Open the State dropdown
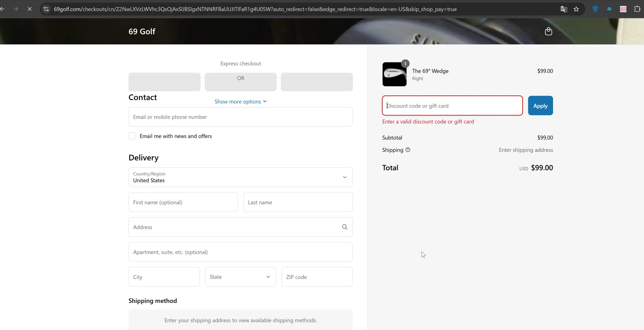The image size is (644, 330). pyautogui.click(x=240, y=277)
